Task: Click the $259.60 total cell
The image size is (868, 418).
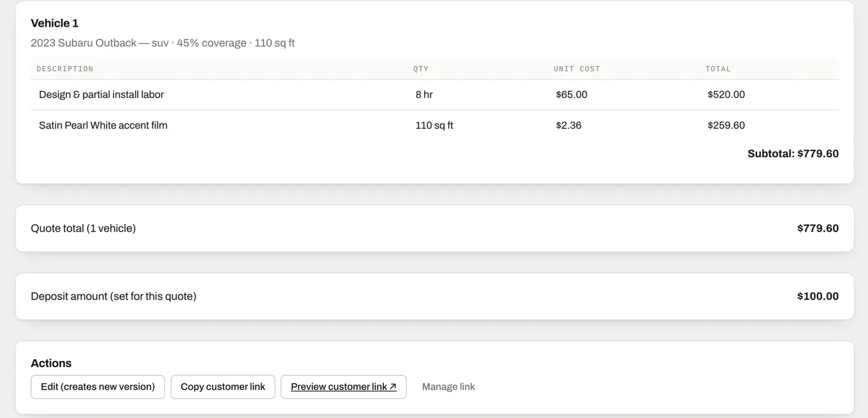Action: tap(726, 125)
